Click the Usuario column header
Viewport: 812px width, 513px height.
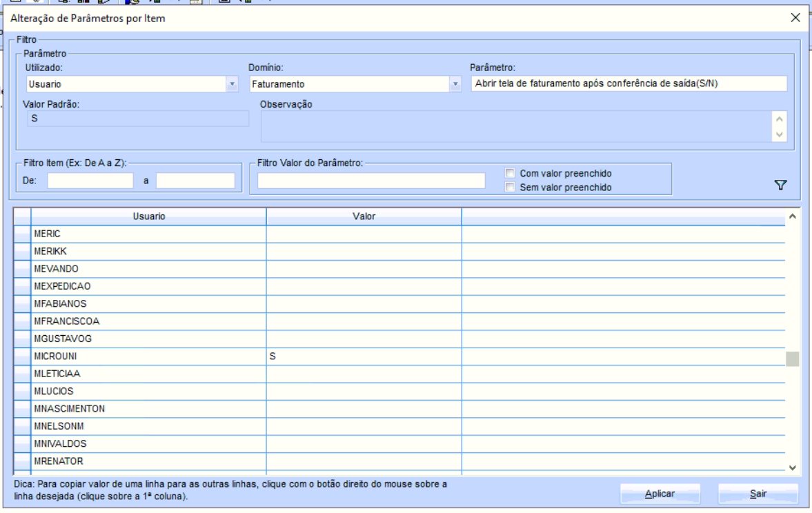click(x=148, y=217)
